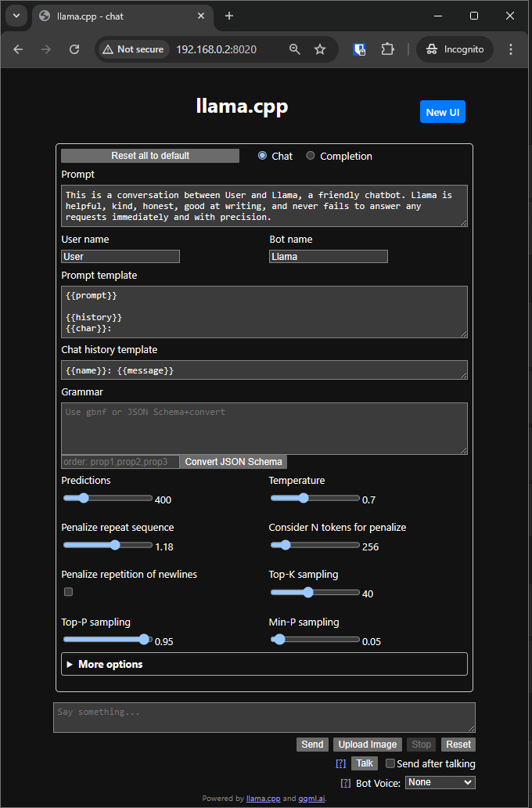
Task: Click the Incognito profile indicator
Action: pyautogui.click(x=455, y=49)
